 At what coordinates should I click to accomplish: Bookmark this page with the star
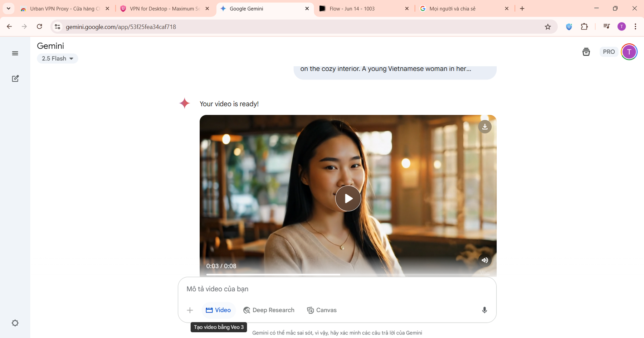point(548,27)
